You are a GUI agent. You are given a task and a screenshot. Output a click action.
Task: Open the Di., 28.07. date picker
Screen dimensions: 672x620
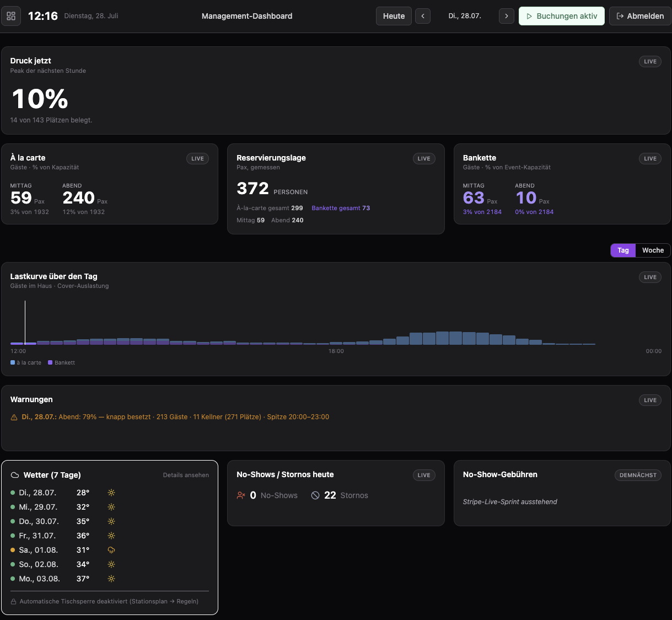coord(465,16)
